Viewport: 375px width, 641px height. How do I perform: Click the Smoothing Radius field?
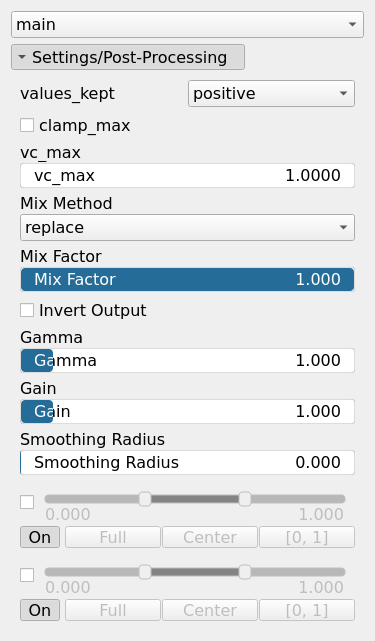pos(187,462)
